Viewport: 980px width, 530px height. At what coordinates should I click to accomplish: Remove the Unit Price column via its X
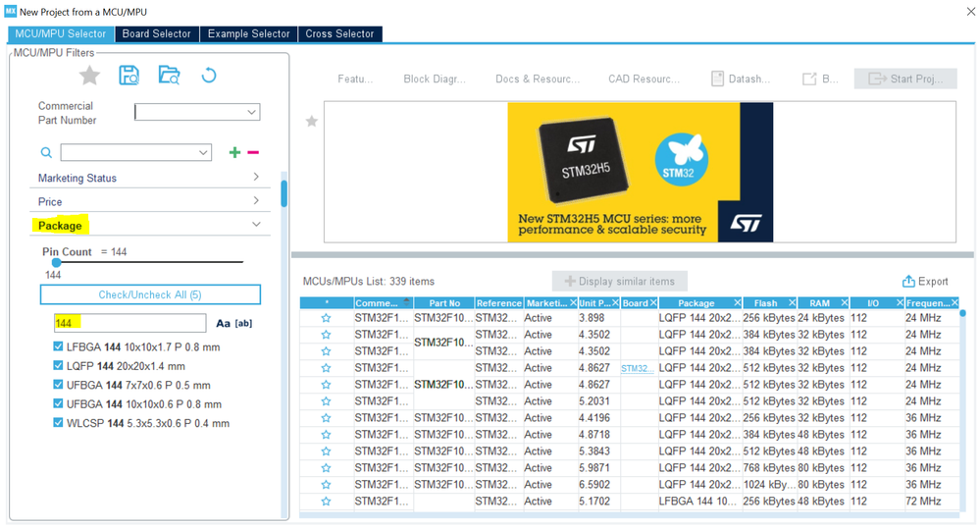tap(615, 303)
